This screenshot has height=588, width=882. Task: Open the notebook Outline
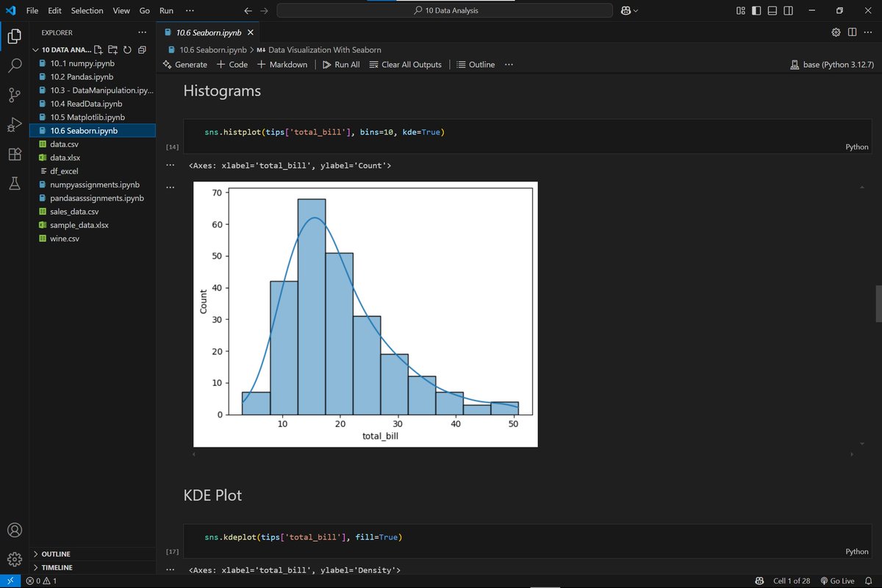coord(476,65)
